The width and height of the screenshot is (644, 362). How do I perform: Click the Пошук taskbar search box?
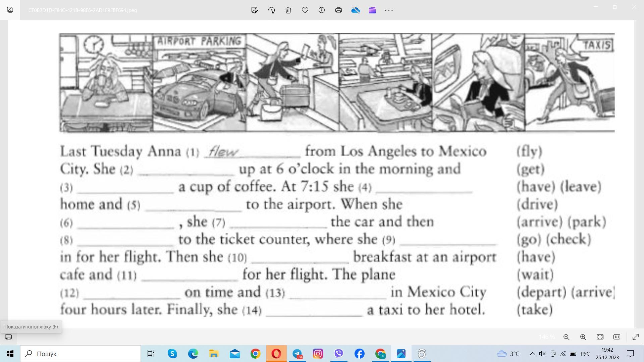(x=80, y=354)
